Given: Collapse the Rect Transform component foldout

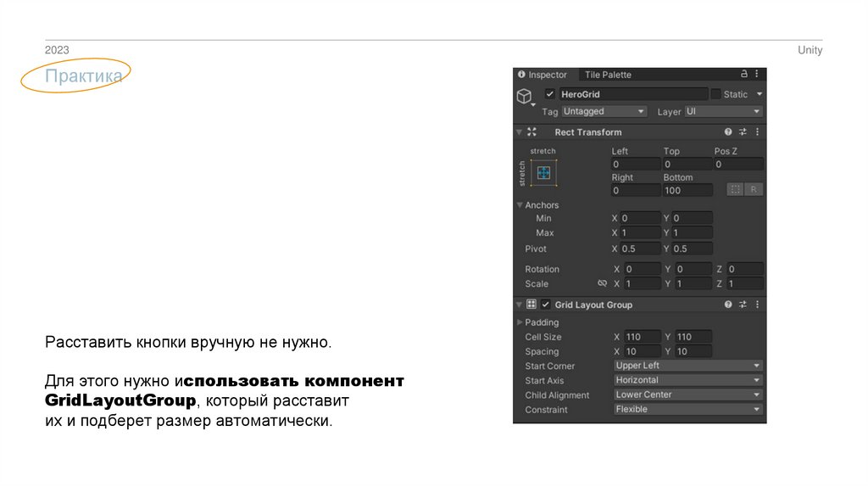Looking at the screenshot, I should pos(520,132).
